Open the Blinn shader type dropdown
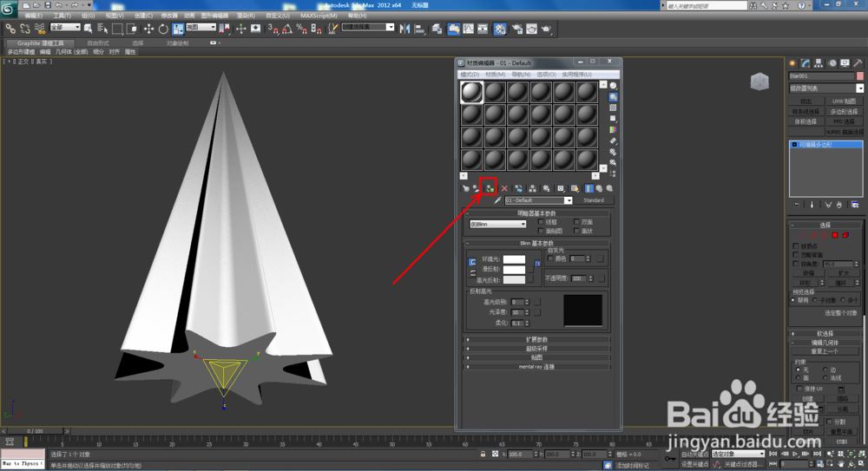This screenshot has width=868, height=471. coord(497,224)
